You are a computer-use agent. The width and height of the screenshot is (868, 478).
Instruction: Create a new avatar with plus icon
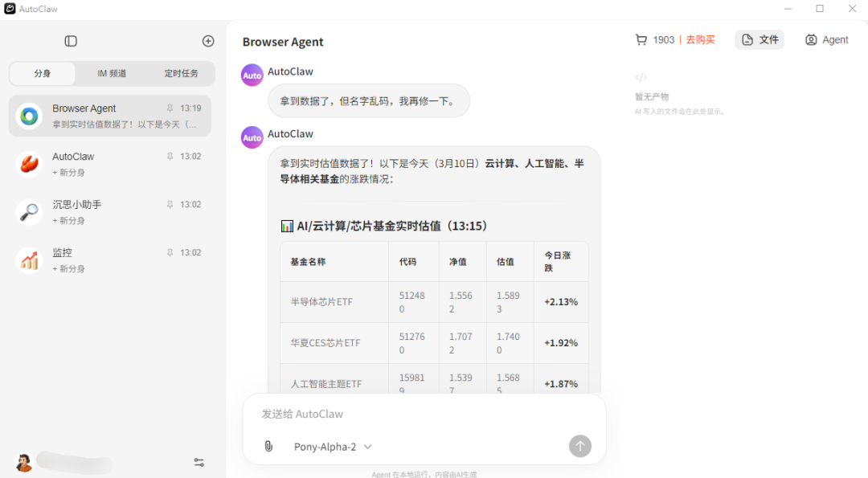tap(208, 41)
